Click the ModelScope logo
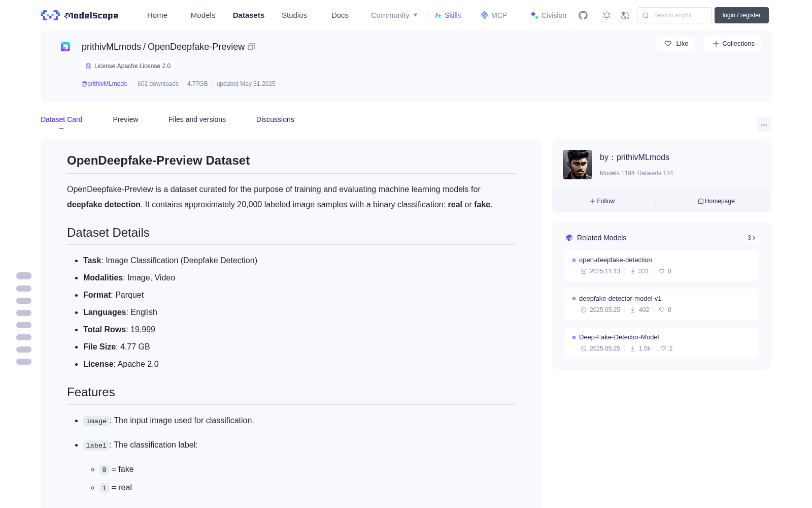Viewport: 812px width, 508px height. click(x=80, y=15)
